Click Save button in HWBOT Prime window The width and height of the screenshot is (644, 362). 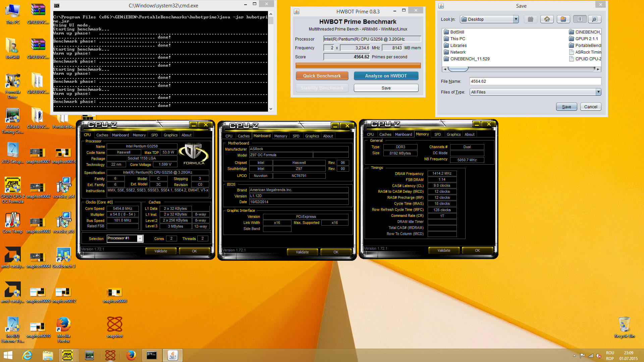[386, 88]
